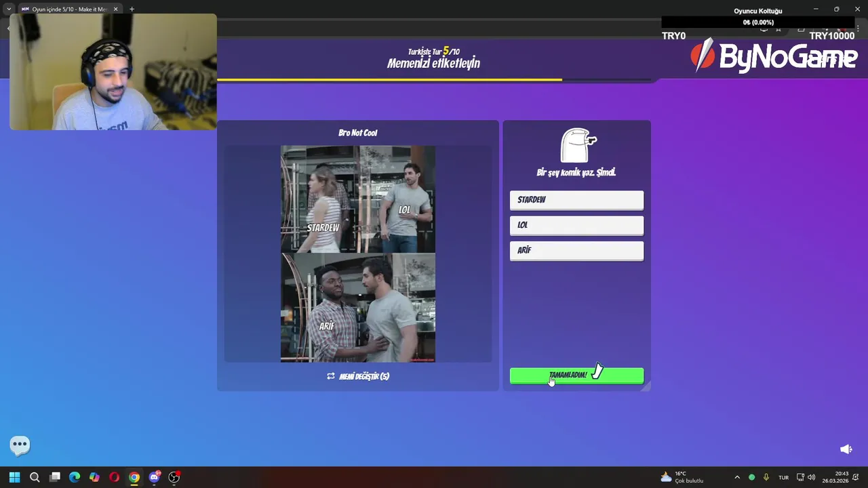Open OBS Studio from the taskbar

coord(174,477)
